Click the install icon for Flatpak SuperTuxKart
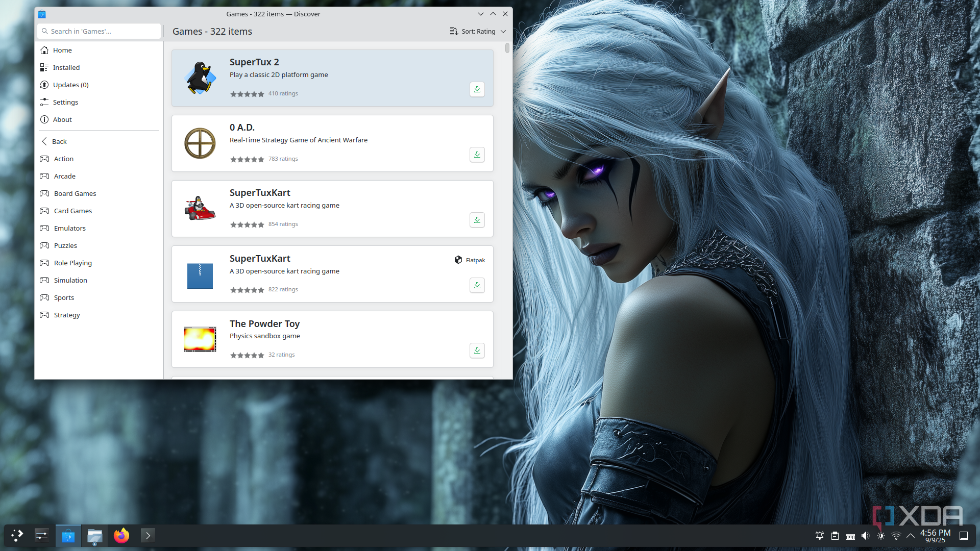This screenshot has height=551, width=980. tap(477, 285)
